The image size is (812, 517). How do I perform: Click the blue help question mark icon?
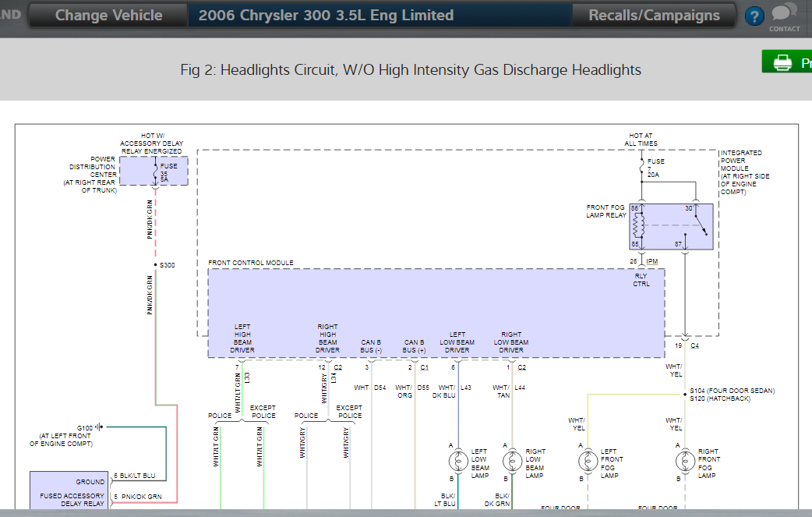(x=754, y=16)
